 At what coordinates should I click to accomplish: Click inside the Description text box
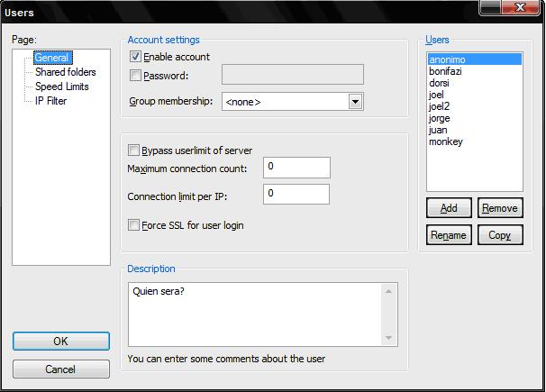click(255, 315)
